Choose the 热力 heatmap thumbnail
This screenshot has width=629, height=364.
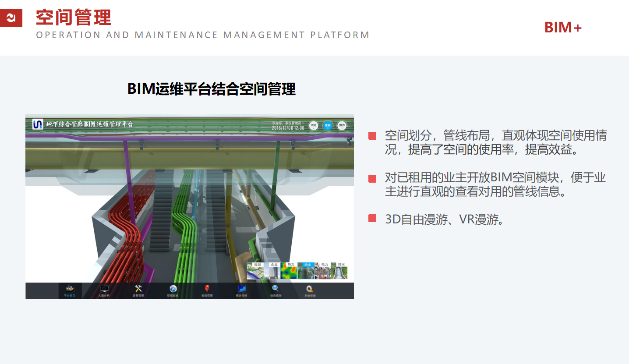tap(289, 271)
